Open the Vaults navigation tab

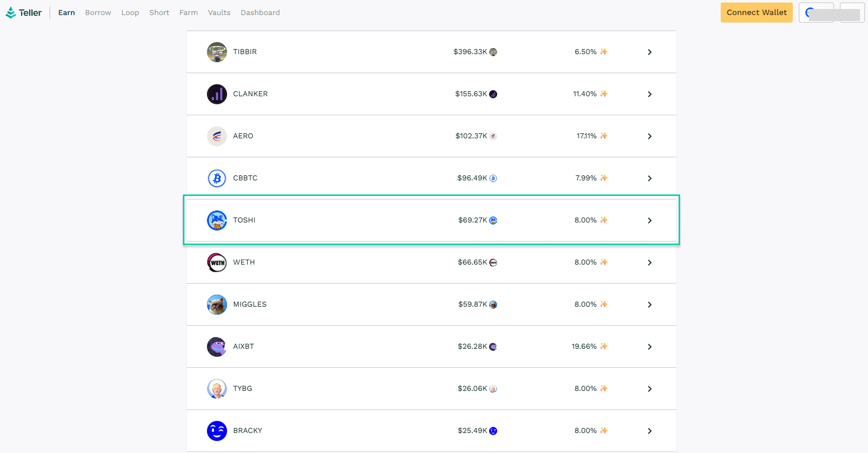(219, 13)
